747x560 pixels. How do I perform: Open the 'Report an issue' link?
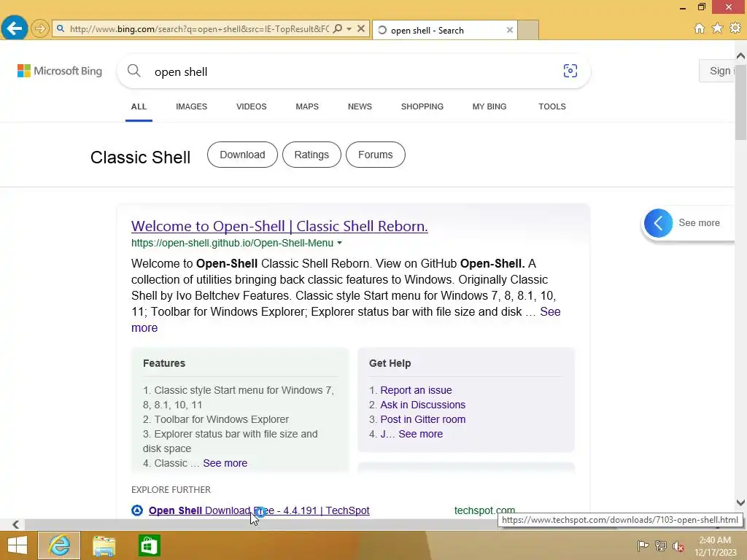tap(416, 391)
